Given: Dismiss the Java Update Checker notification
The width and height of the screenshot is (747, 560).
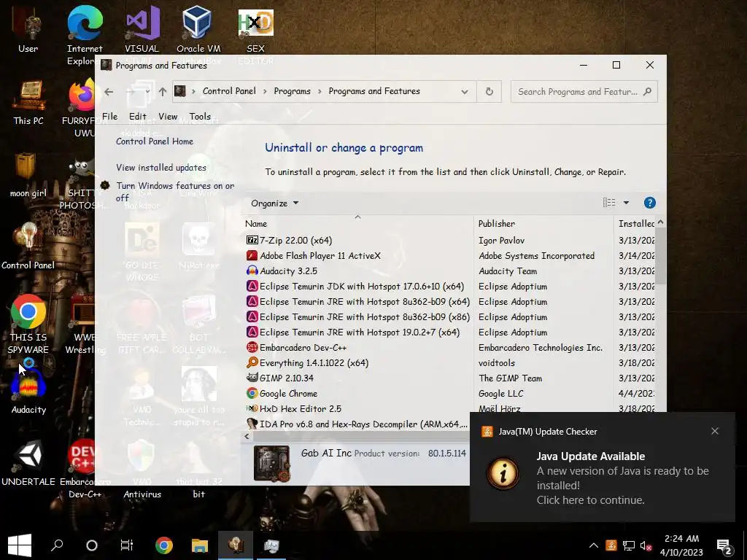Looking at the screenshot, I should (715, 431).
